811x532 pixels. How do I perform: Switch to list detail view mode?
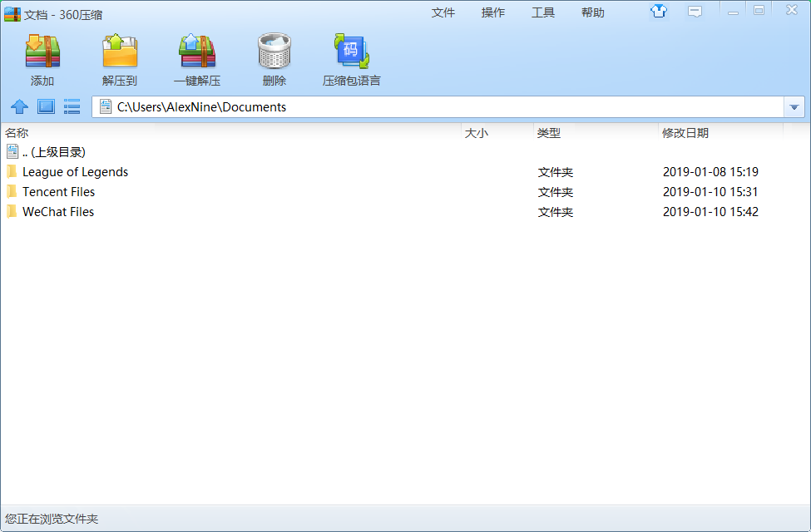point(72,106)
